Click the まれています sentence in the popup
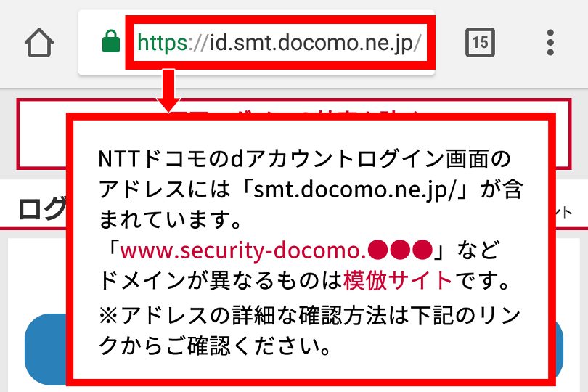 click(x=171, y=219)
